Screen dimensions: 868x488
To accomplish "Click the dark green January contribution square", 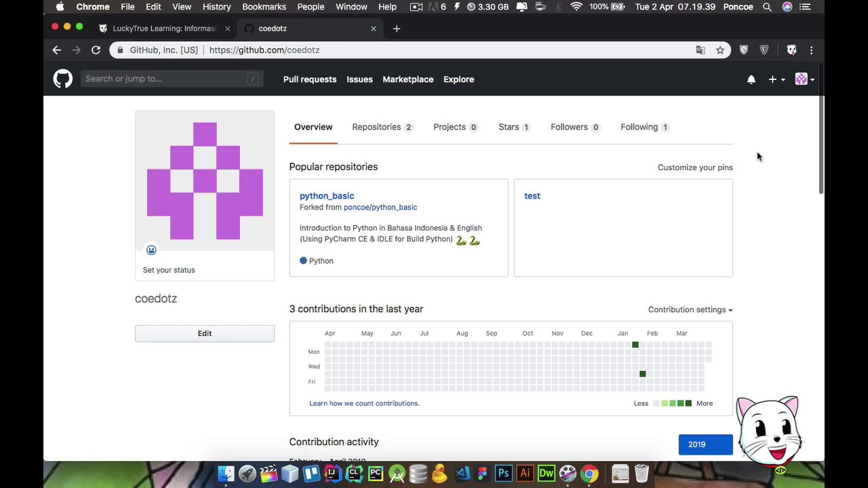I will point(635,345).
